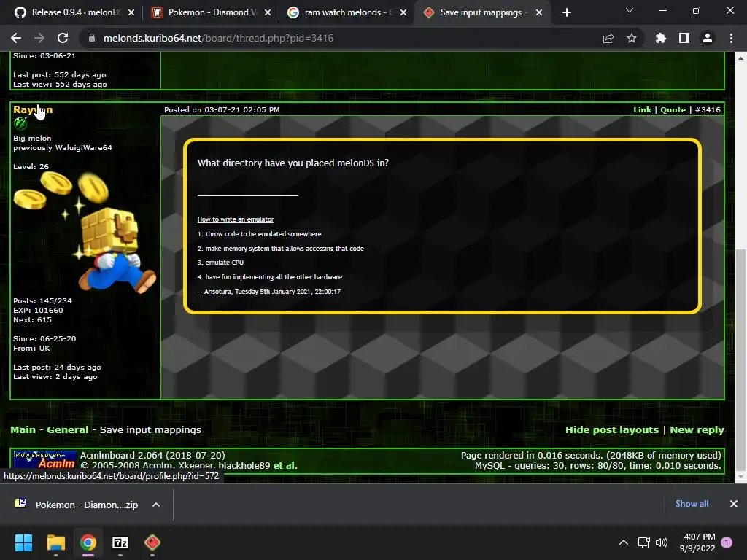Click Hide post layouts

612,429
